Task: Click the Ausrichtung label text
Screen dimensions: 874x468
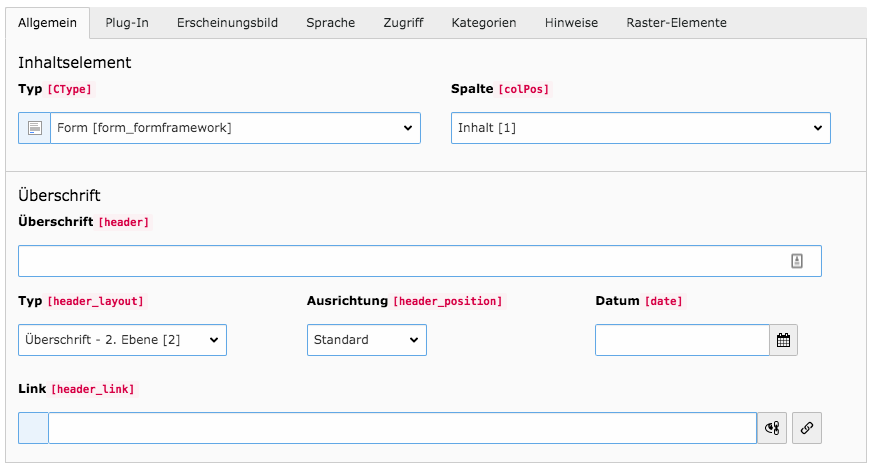Action: [x=347, y=301]
